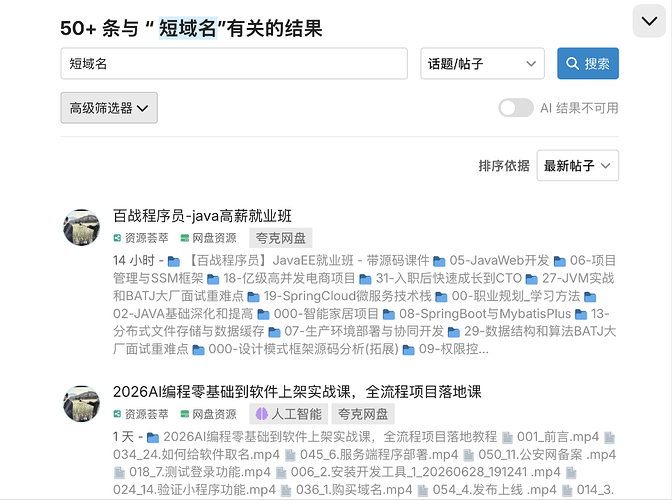Click the green 资源荟萃 category icon in first result
This screenshot has height=500, width=672.
pyautogui.click(x=117, y=238)
